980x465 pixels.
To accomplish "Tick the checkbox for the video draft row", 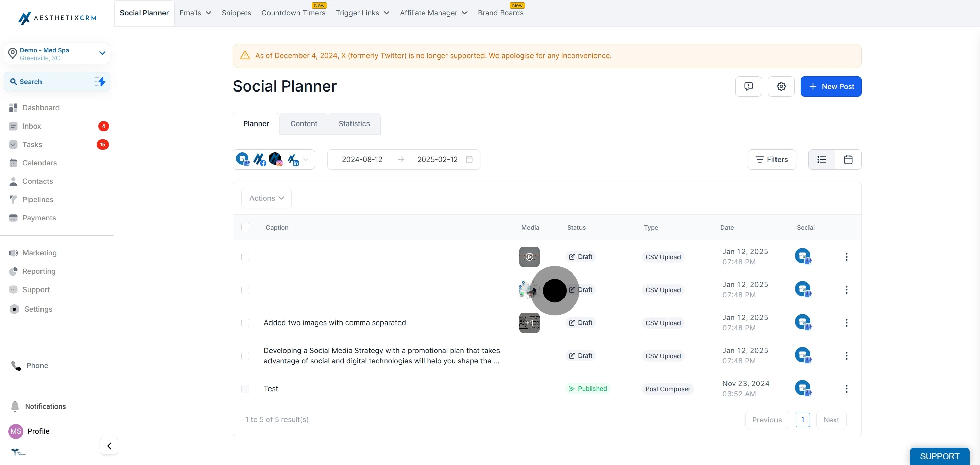I will pos(245,256).
